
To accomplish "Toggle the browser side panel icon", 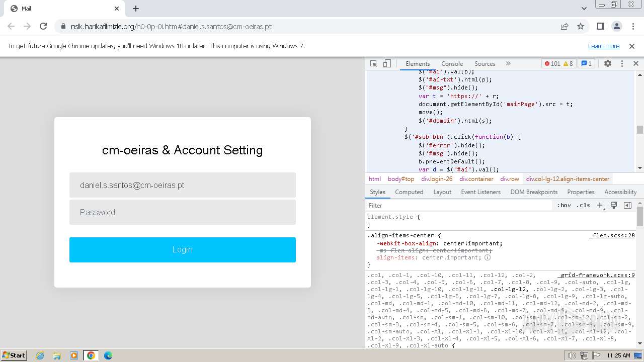I will pyautogui.click(x=601, y=26).
